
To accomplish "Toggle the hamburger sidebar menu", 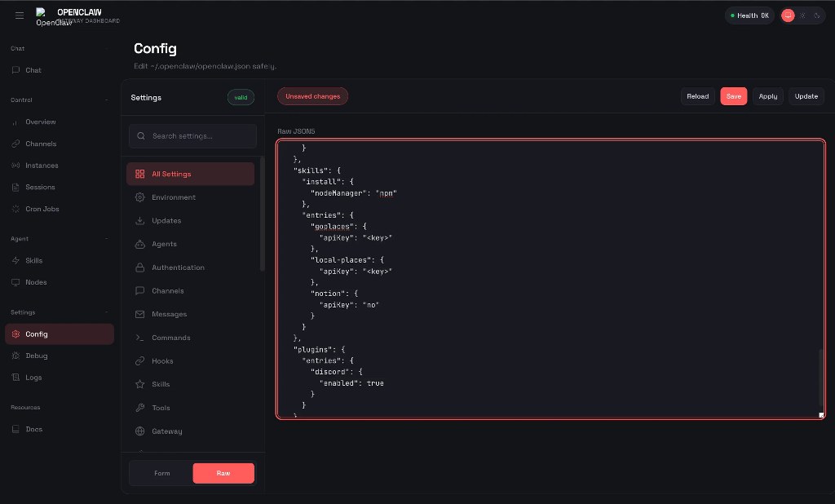I will (x=20, y=15).
